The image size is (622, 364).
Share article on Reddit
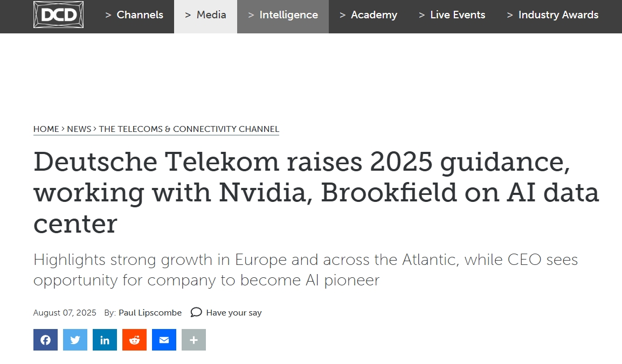[134, 340]
